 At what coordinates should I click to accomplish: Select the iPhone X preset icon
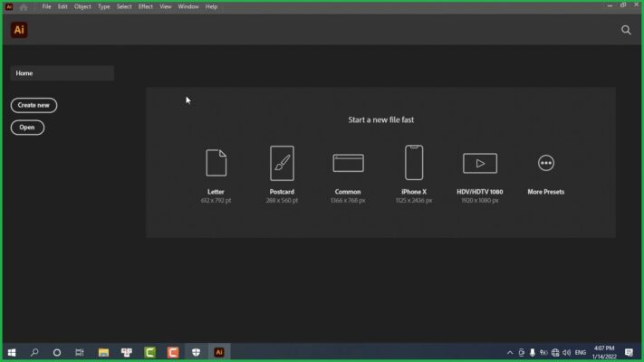[414, 163]
